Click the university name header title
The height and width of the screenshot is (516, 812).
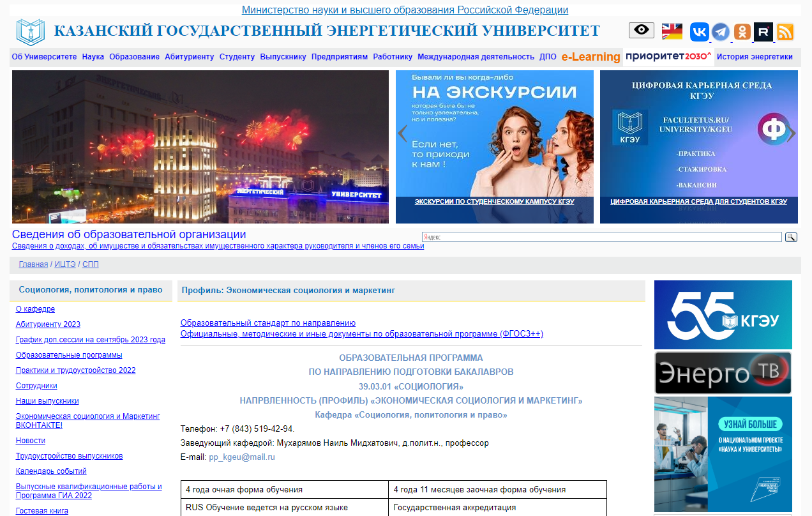coord(327,31)
